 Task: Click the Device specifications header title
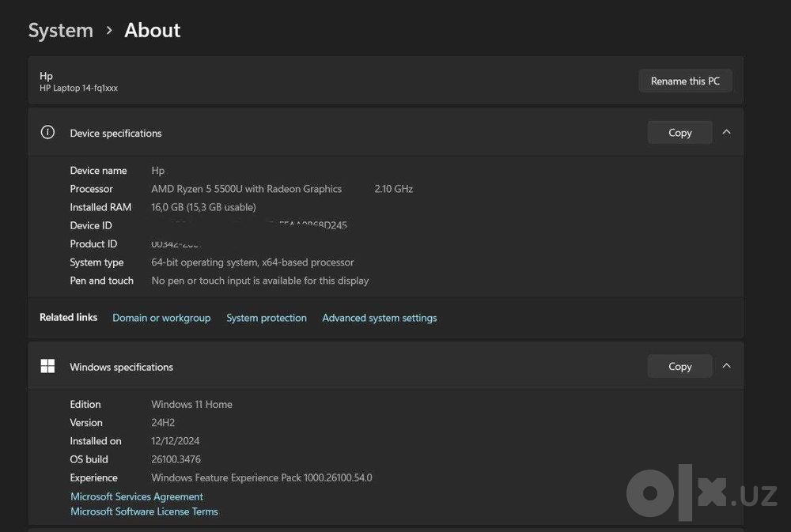(115, 133)
